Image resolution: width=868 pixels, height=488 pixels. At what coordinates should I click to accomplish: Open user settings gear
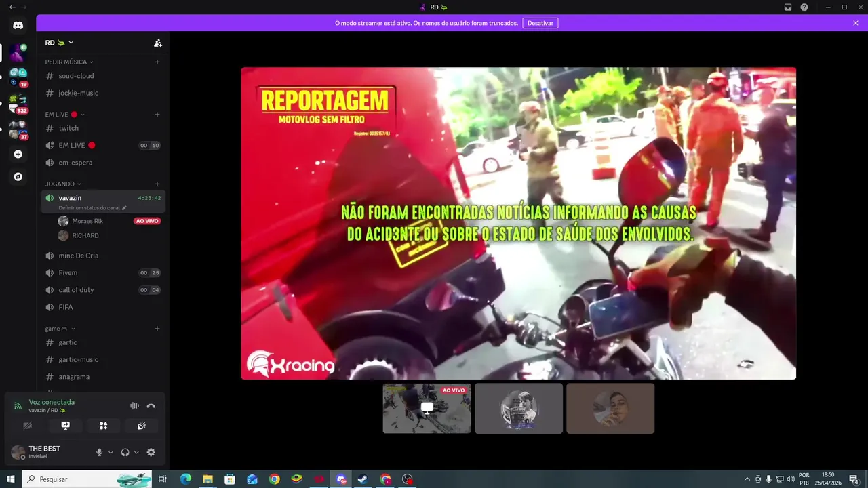(x=151, y=452)
